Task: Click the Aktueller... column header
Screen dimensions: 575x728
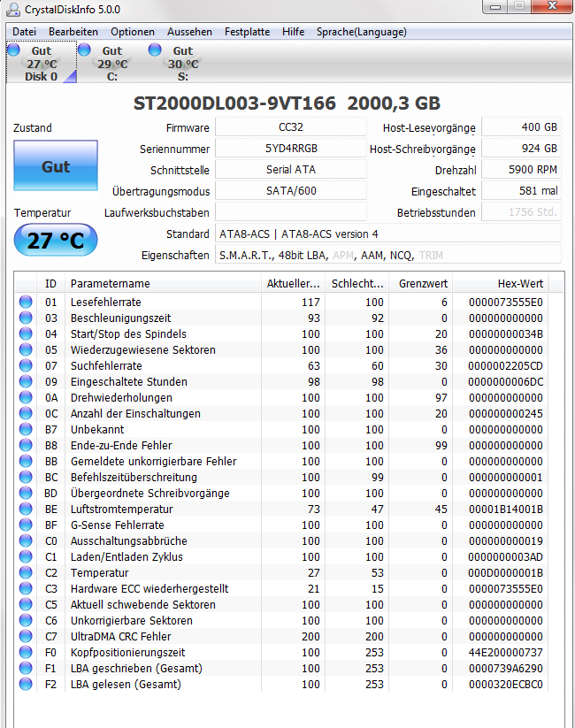Action: [x=293, y=283]
